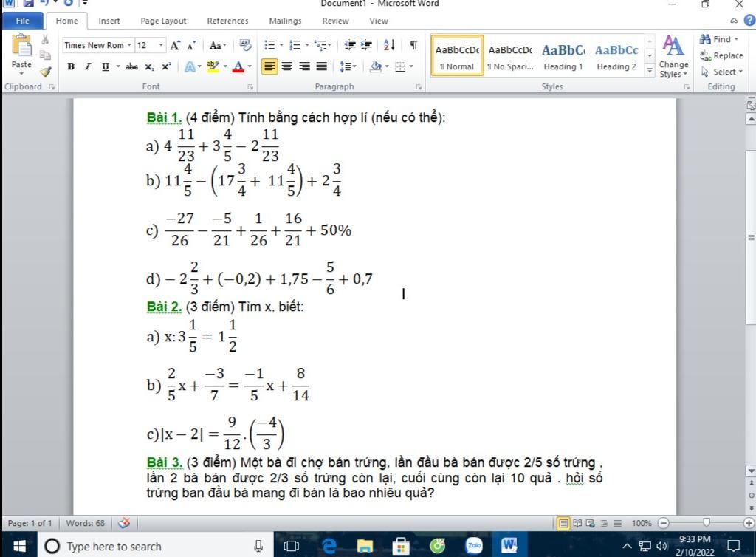Click the Clear Formatting icon

[x=245, y=45]
